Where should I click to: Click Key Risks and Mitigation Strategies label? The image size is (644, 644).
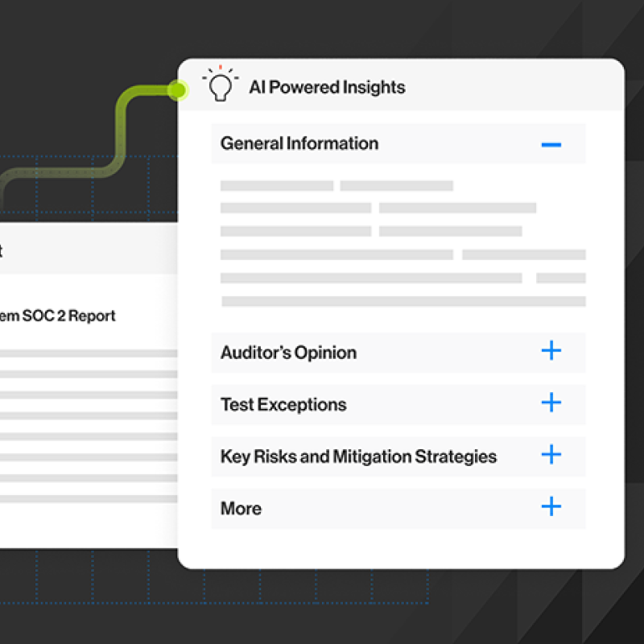358,456
